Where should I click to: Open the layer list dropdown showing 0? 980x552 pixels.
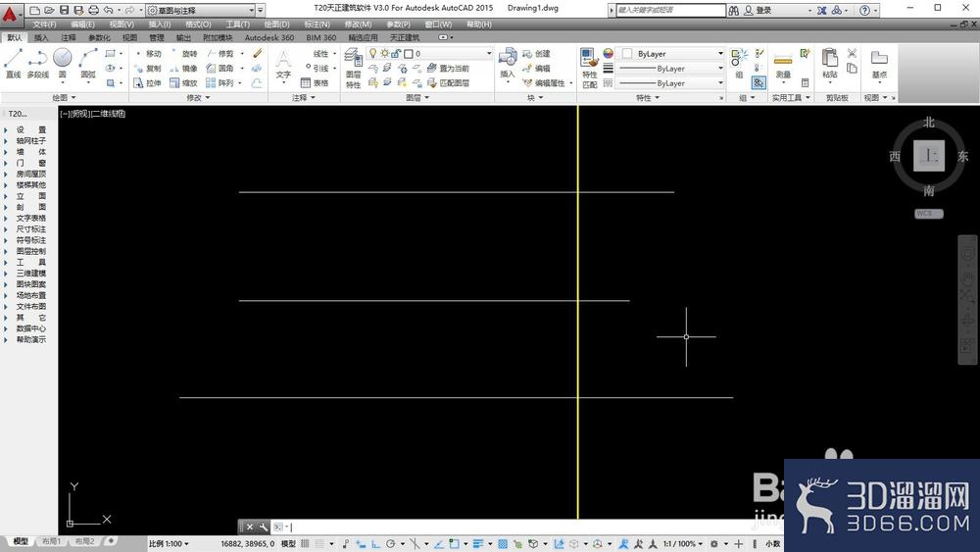[430, 54]
